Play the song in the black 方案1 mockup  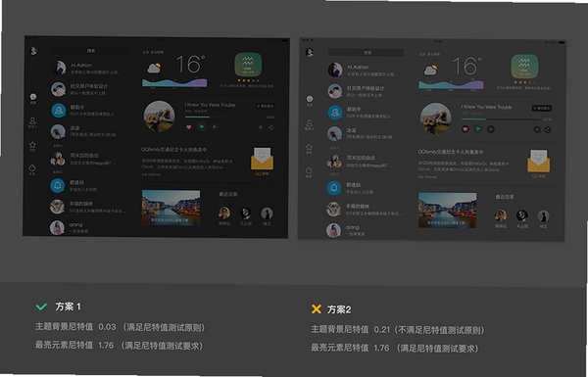(x=202, y=126)
